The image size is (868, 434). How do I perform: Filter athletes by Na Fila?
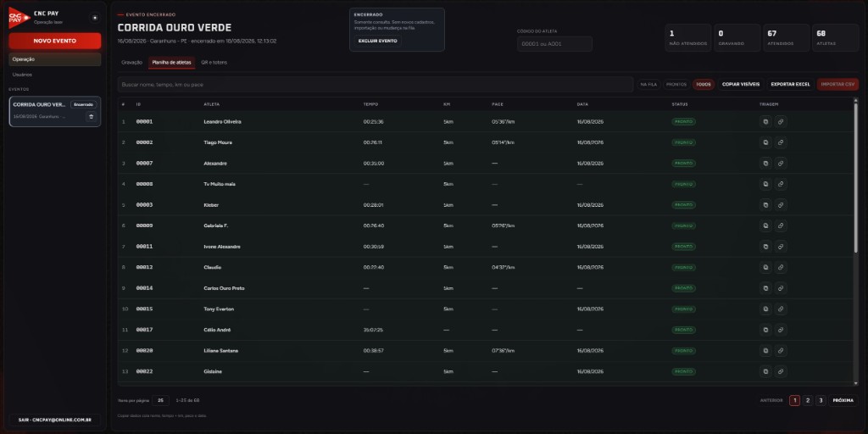pyautogui.click(x=648, y=84)
